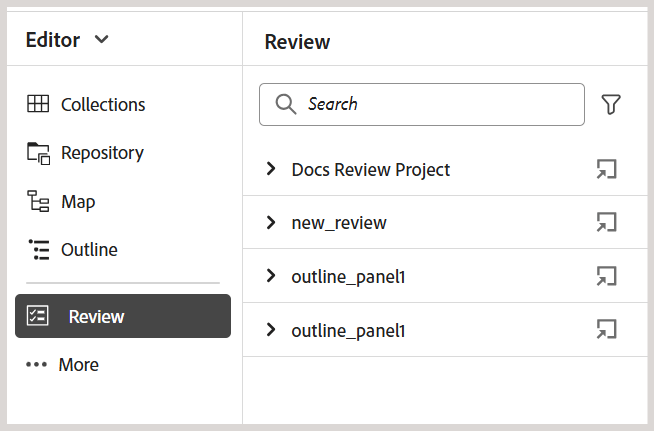
Task: Click the open icon for the bottom outline_panel1
Action: pos(605,329)
